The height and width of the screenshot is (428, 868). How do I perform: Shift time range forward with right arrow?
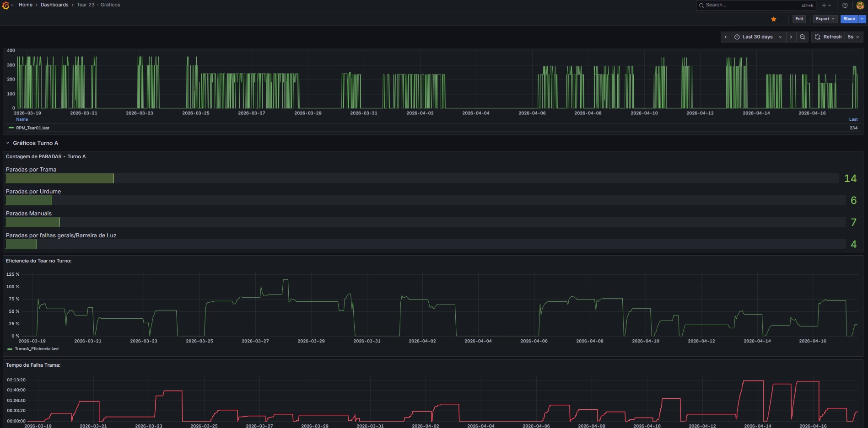(791, 37)
